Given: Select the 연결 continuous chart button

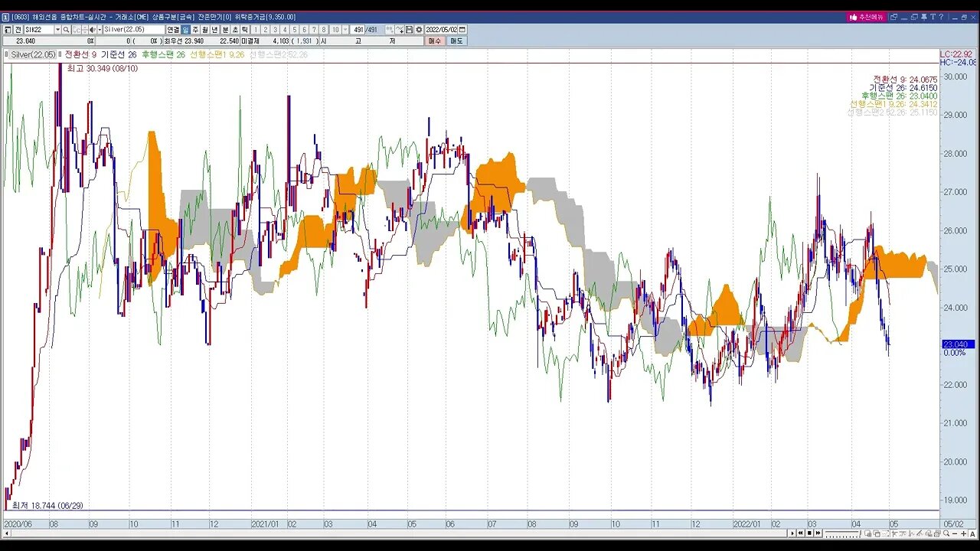Looking at the screenshot, I should pyautogui.click(x=173, y=30).
